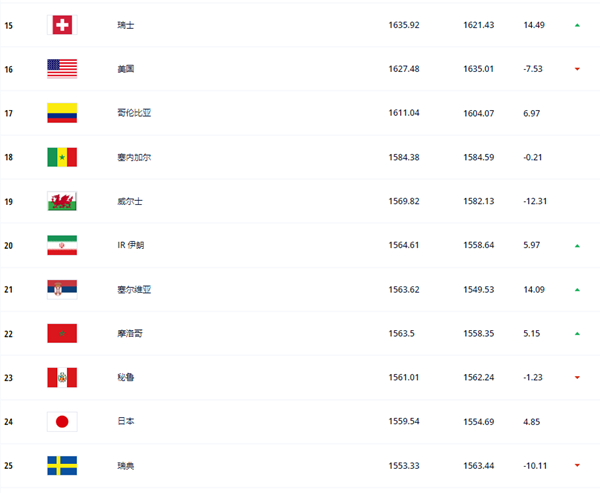Click the Iran flag icon
600x493 pixels.
coord(62,245)
